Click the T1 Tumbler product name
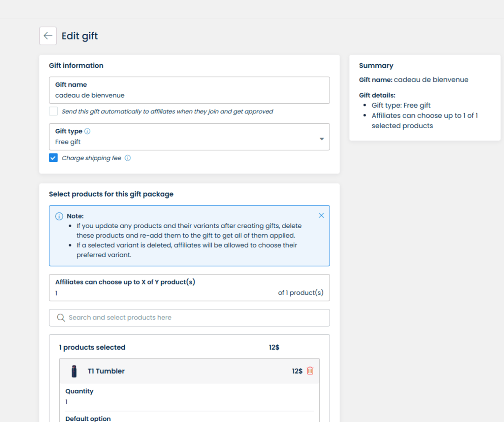 106,371
